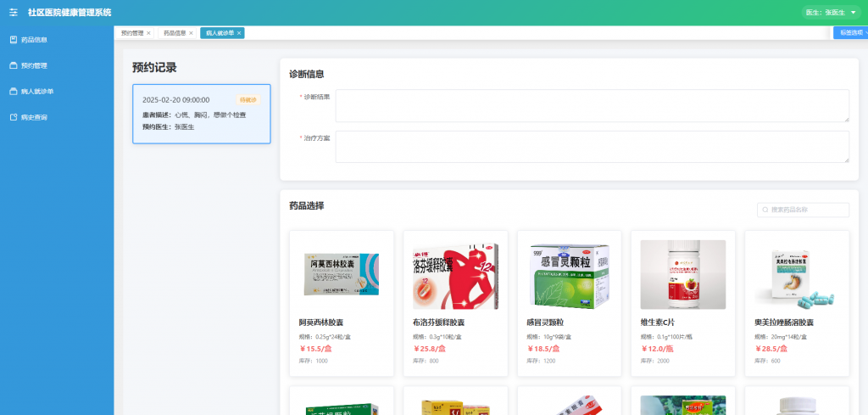The height and width of the screenshot is (415, 868).
Task: Click the 病史查询 sidebar icon
Action: coord(14,117)
